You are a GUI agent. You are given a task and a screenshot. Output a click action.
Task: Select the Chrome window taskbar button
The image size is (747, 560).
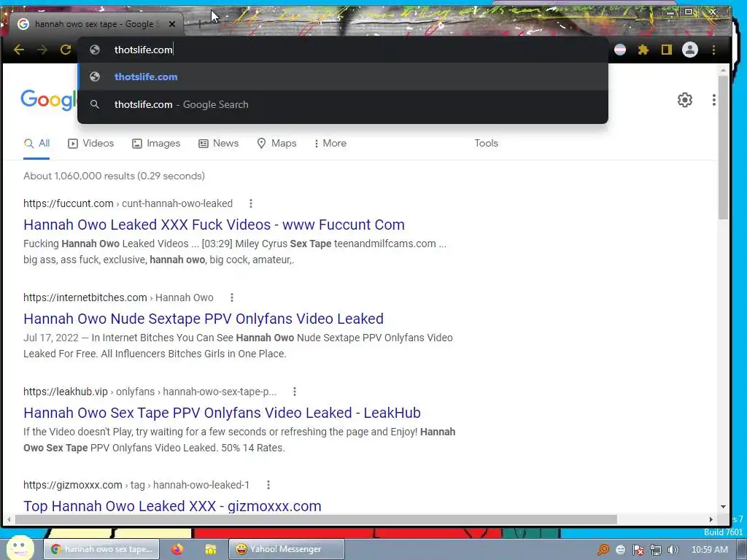(101, 549)
